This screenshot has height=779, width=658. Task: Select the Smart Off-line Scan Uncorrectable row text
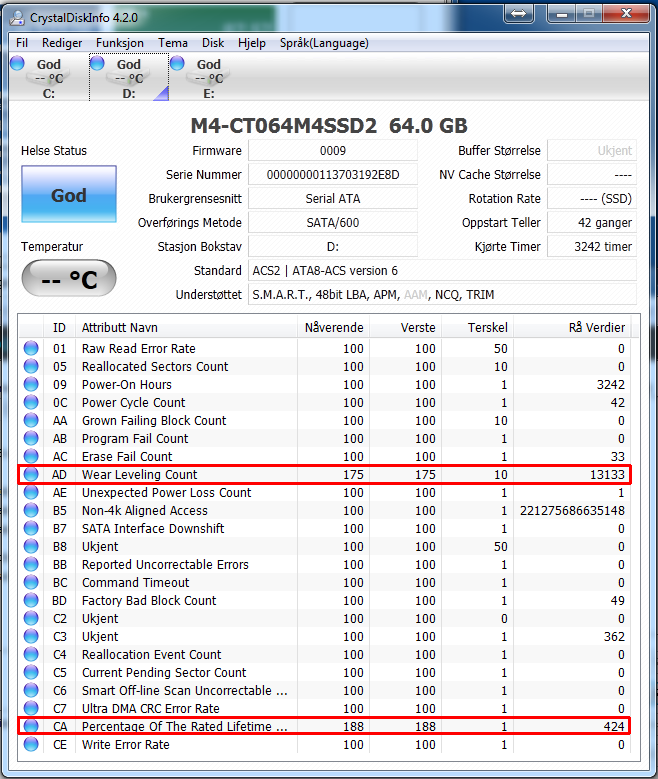[x=184, y=691]
